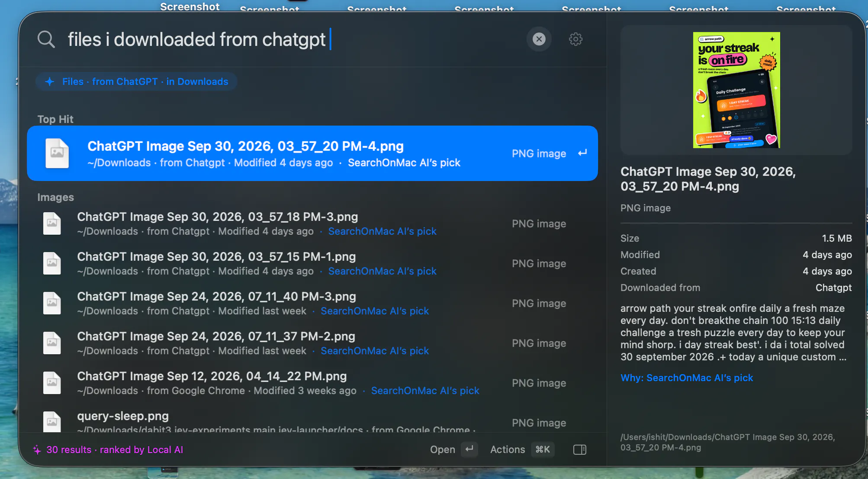Screen dimensions: 868x479
Task: Click the magnifying glass search icon
Action: click(46, 39)
